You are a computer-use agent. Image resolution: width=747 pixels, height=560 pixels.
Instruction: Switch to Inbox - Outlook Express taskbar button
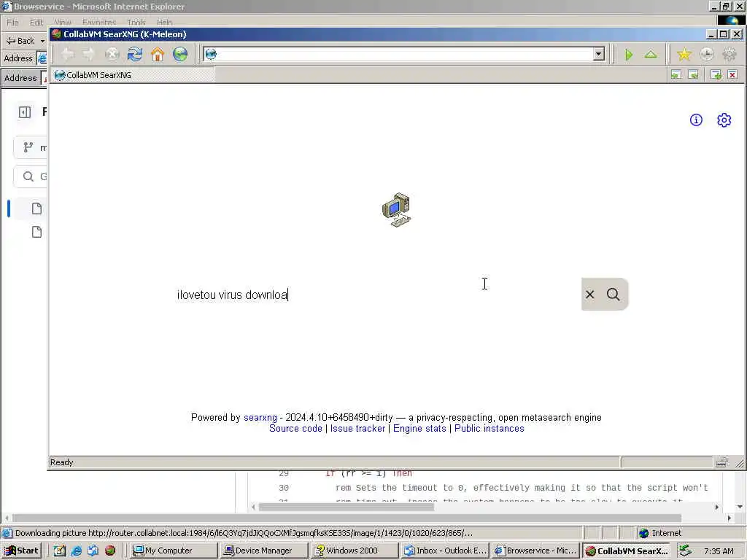click(444, 551)
